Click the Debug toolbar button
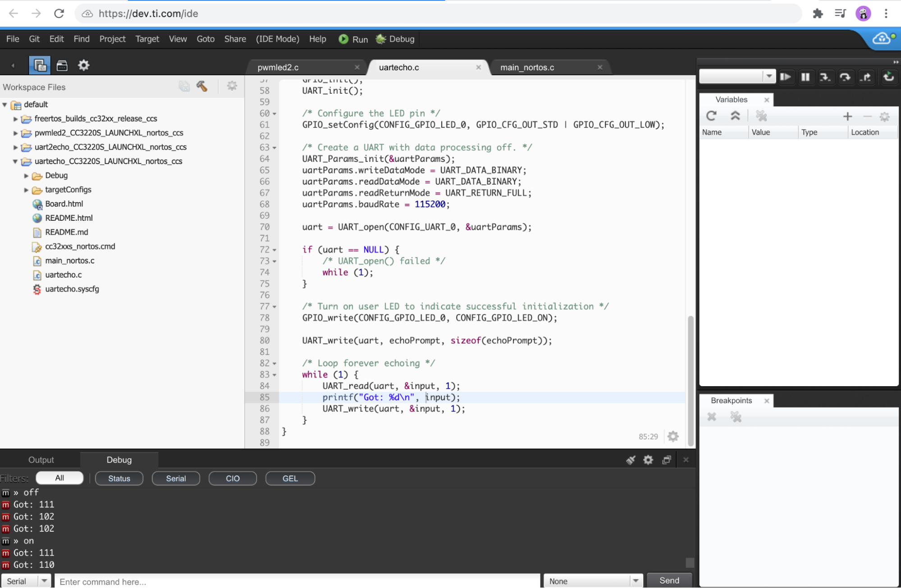The image size is (901, 588). tap(395, 39)
